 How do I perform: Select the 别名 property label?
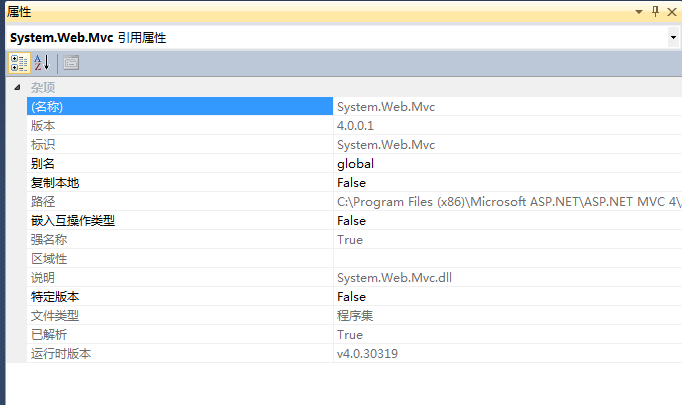[x=43, y=164]
